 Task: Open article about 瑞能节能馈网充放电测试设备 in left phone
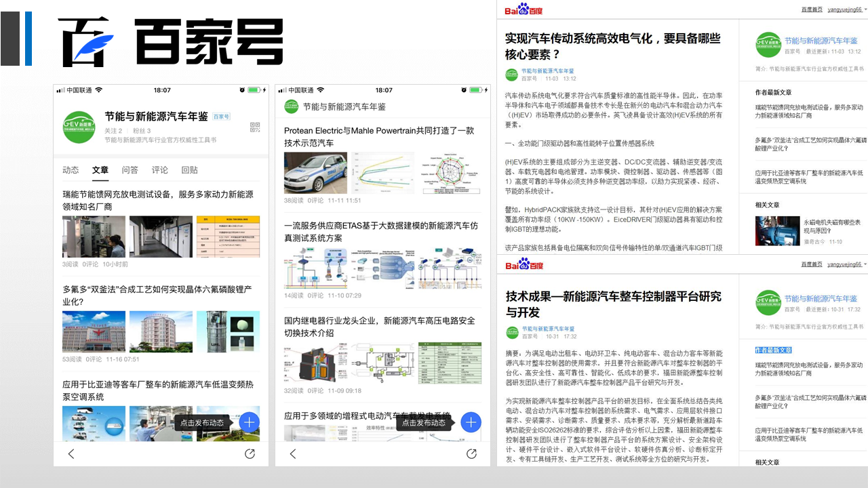tap(158, 201)
